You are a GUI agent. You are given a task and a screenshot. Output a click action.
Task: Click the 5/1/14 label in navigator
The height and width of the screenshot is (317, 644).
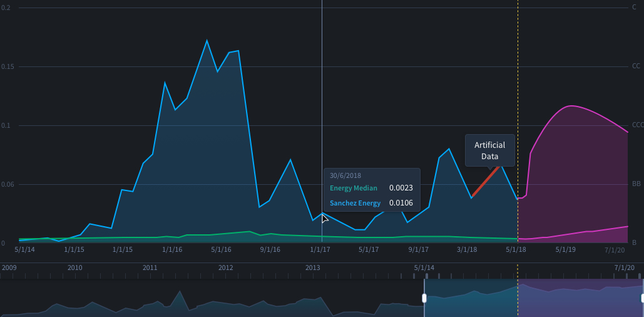(424, 268)
